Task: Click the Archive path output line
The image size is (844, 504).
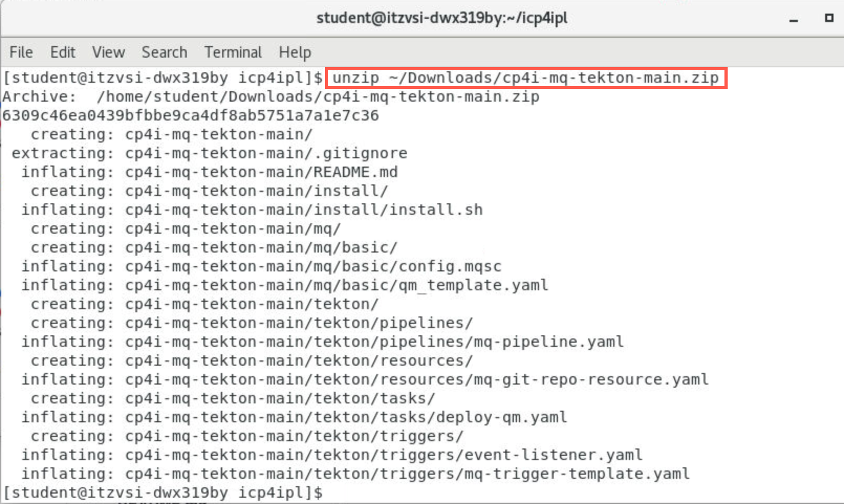Action: pyautogui.click(x=271, y=97)
